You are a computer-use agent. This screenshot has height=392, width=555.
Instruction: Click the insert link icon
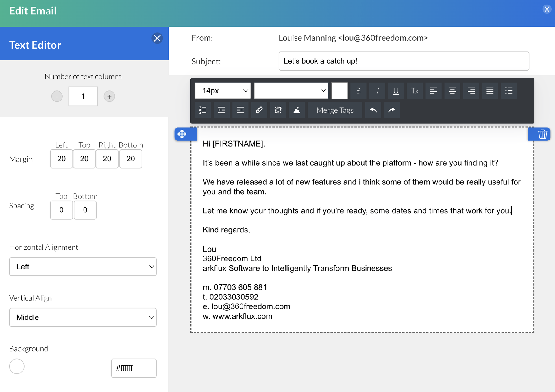259,110
